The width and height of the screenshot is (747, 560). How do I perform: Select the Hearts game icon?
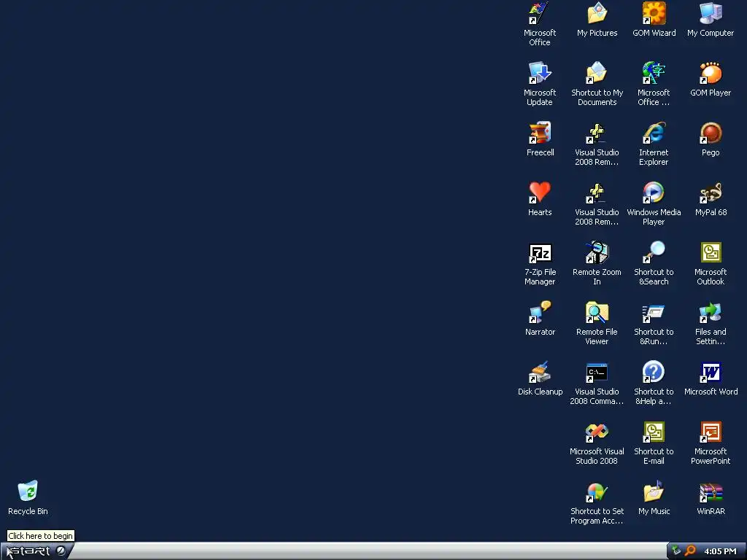point(540,192)
